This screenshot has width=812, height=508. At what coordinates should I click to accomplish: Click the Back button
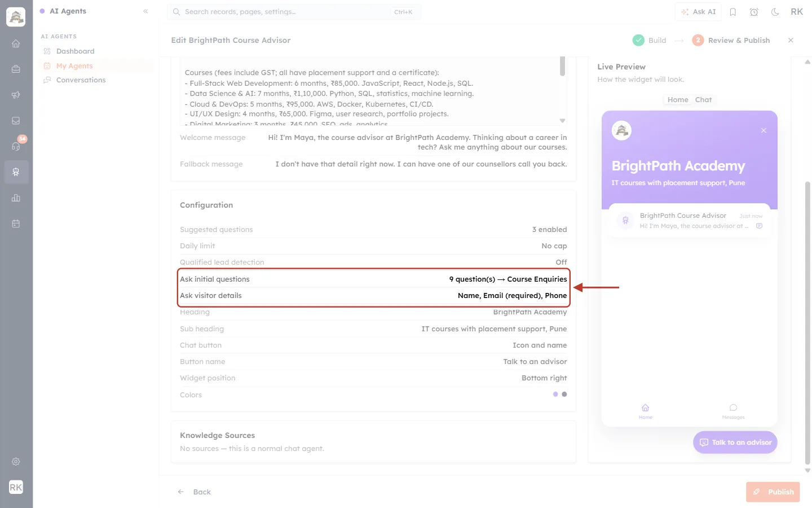click(x=195, y=492)
